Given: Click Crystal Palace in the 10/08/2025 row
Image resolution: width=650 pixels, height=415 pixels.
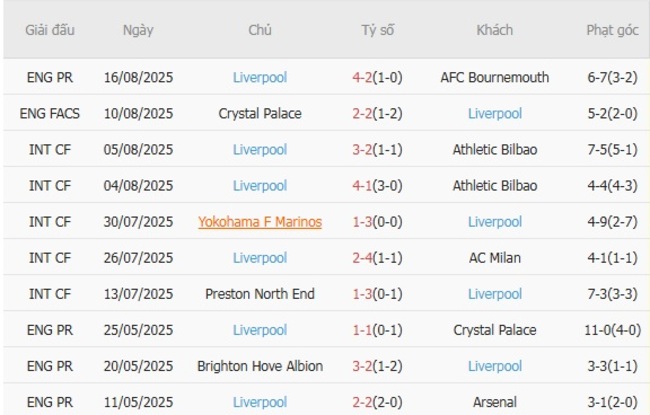Looking at the screenshot, I should tap(260, 113).
